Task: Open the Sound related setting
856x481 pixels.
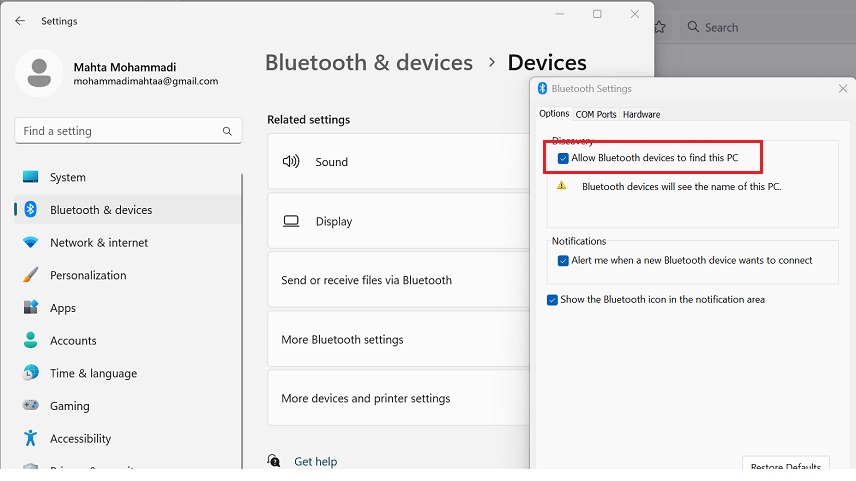Action: tap(399, 162)
